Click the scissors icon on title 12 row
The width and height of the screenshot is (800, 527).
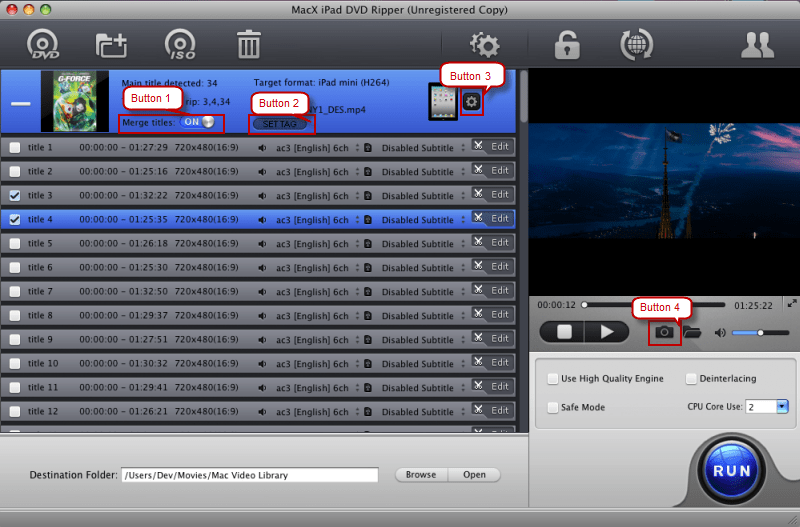coord(478,410)
